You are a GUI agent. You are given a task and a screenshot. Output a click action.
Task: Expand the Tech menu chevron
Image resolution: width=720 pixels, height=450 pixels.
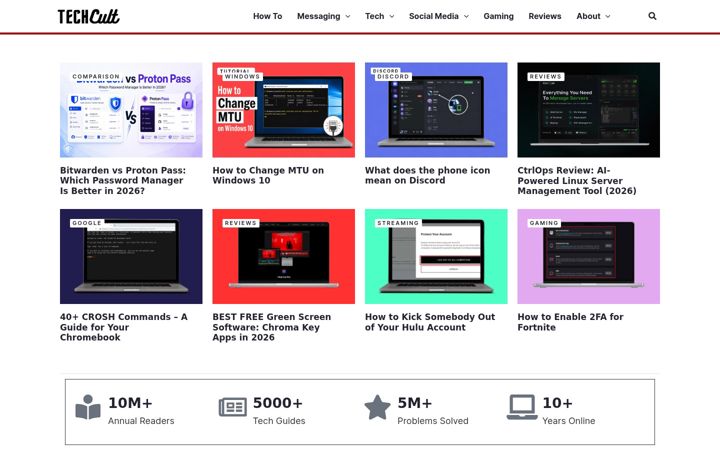[x=392, y=17]
